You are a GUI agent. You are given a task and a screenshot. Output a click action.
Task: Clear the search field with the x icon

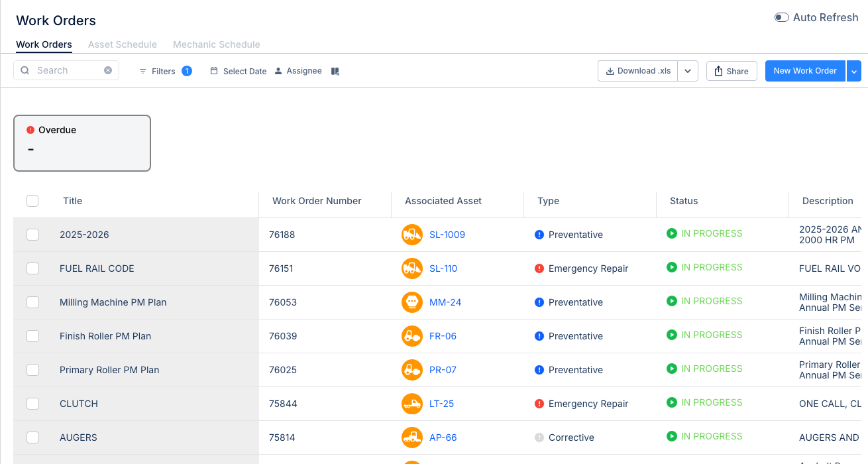(x=108, y=70)
